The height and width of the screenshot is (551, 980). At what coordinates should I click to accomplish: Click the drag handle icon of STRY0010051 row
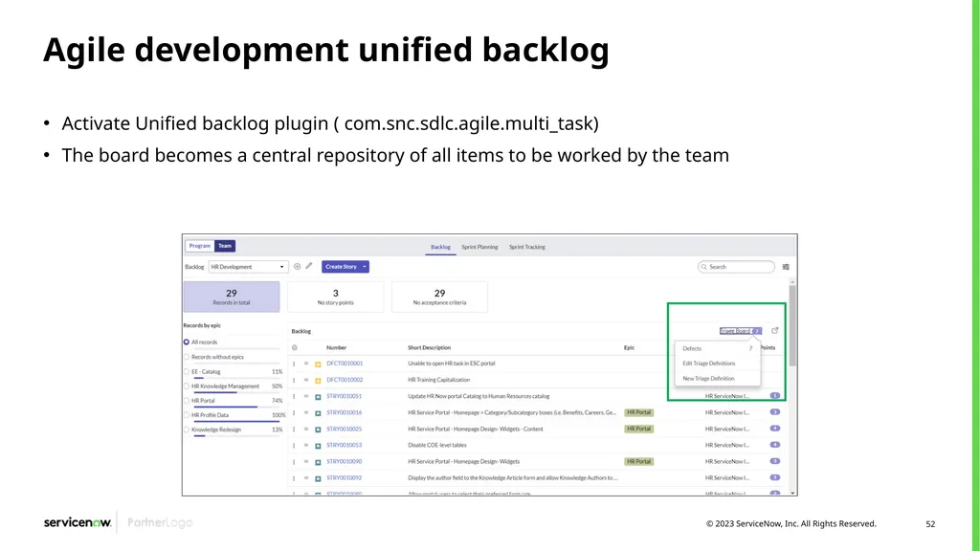click(306, 396)
